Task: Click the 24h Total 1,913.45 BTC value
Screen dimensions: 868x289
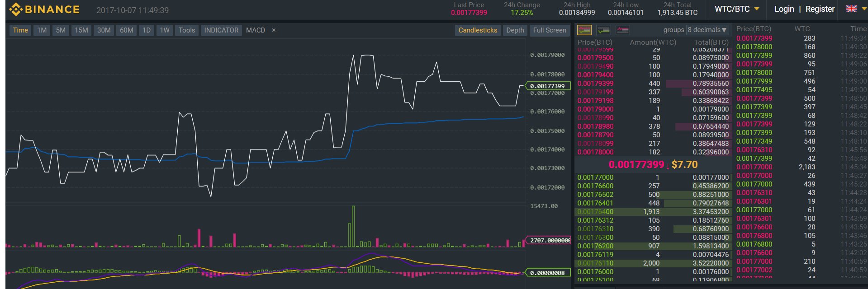Action: tap(677, 13)
